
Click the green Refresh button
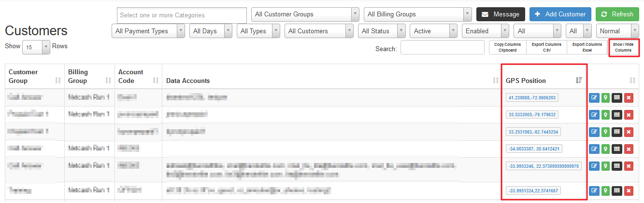point(617,14)
